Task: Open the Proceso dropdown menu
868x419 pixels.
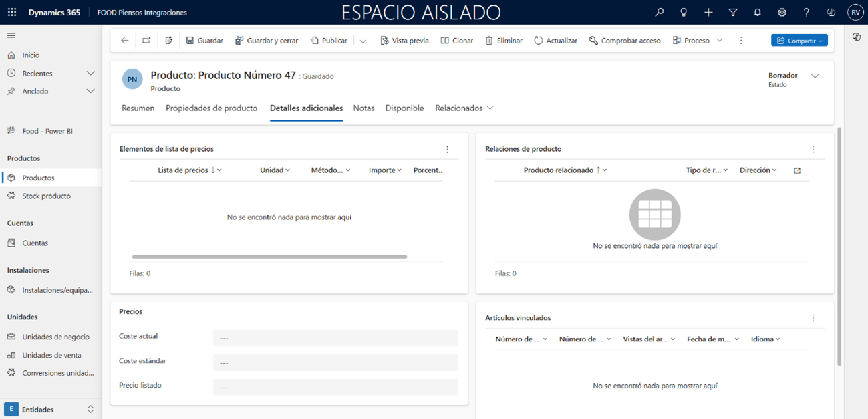Action: coord(698,41)
